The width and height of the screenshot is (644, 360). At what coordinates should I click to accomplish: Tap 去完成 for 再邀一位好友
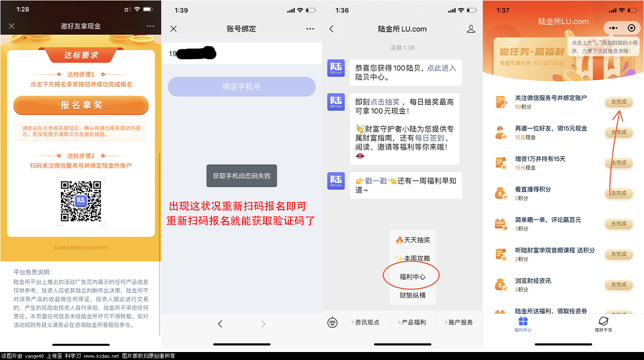click(x=619, y=132)
